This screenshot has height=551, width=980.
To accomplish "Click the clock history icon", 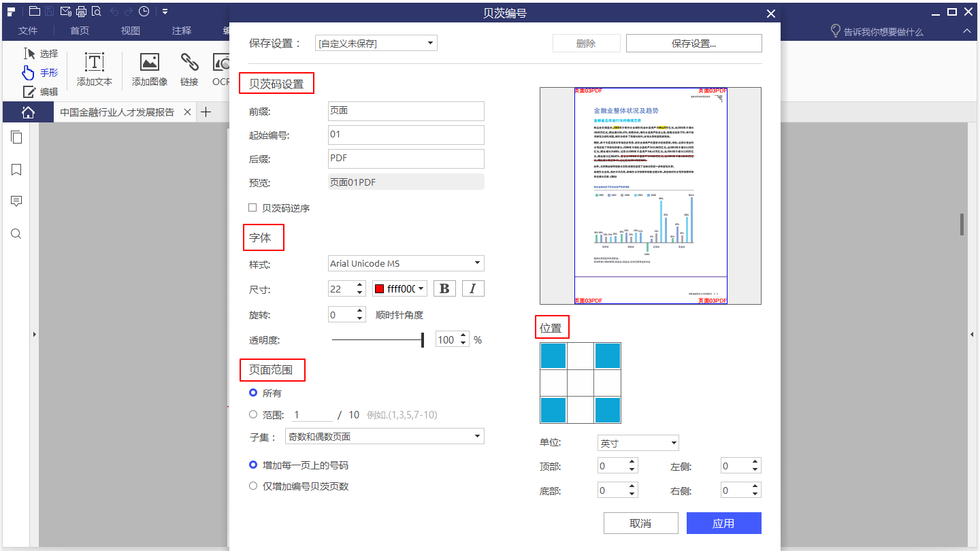I will (x=144, y=12).
